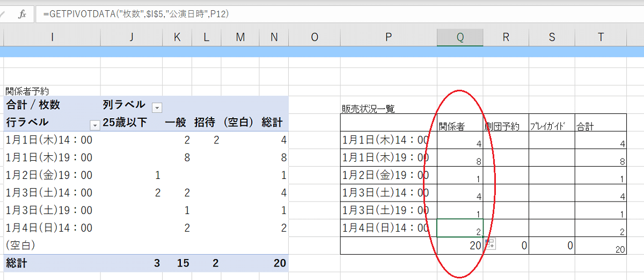Viewport: 644px width, 280px height.
Task: Select pivot row 1月3日(土)14：00
Action: [x=49, y=193]
